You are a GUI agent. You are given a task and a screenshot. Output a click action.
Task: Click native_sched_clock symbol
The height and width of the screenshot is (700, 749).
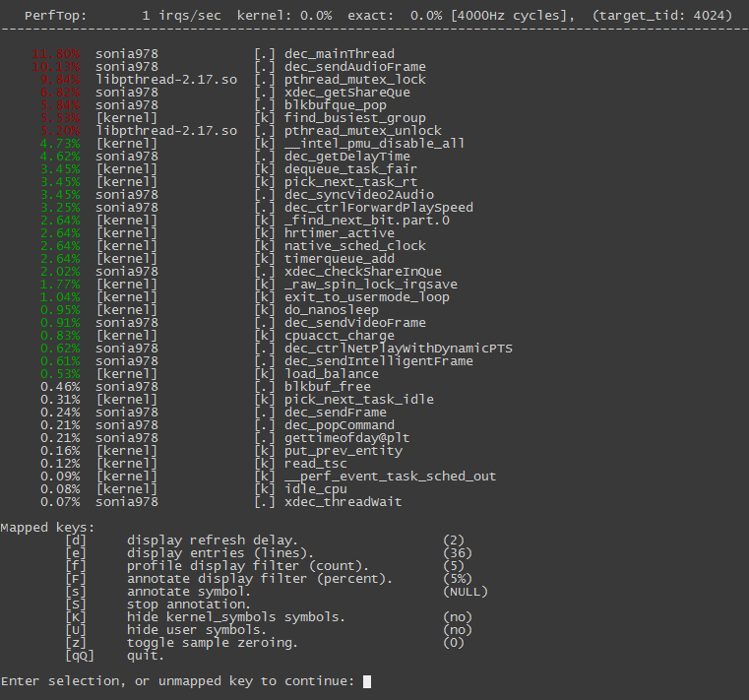coord(355,246)
